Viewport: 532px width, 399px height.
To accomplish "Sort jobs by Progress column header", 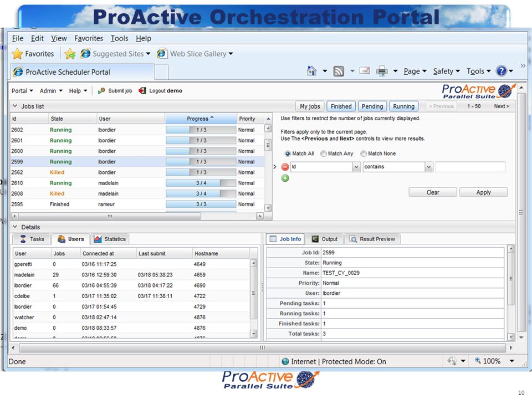I will pos(201,119).
